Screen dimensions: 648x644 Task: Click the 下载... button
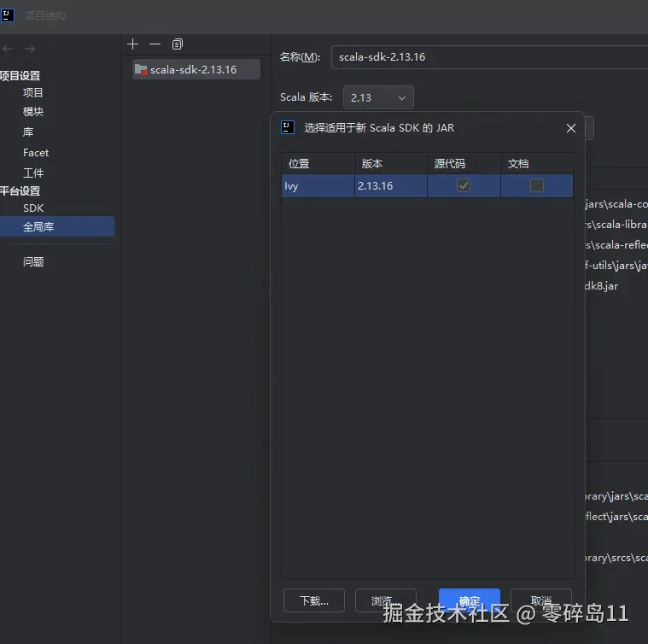click(x=314, y=600)
